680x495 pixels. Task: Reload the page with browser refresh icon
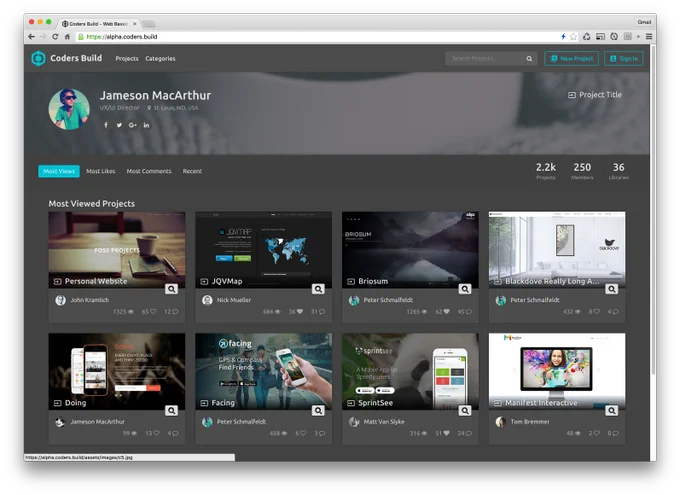point(55,36)
